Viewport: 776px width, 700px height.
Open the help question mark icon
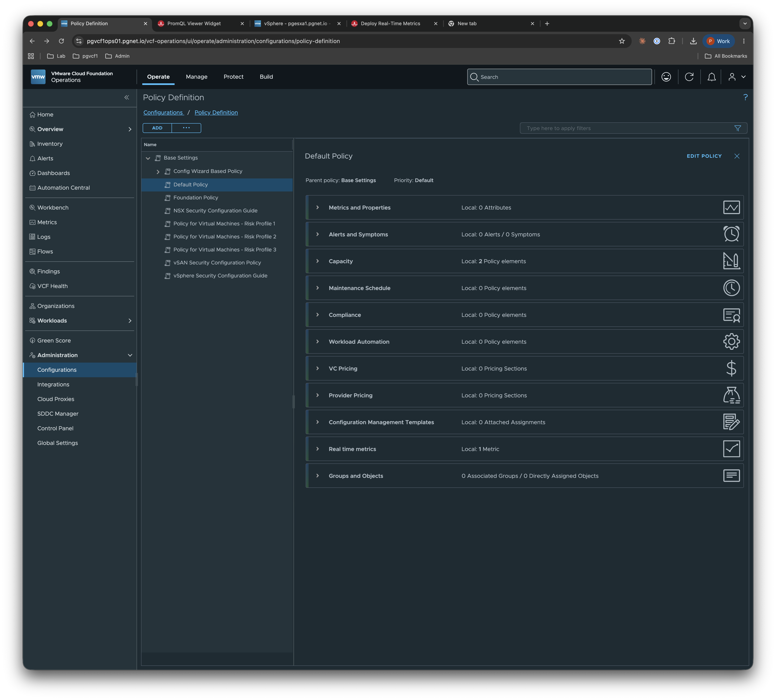point(745,97)
